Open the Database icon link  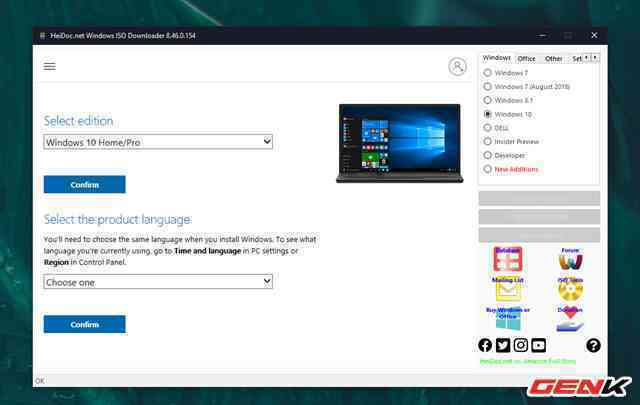507,259
